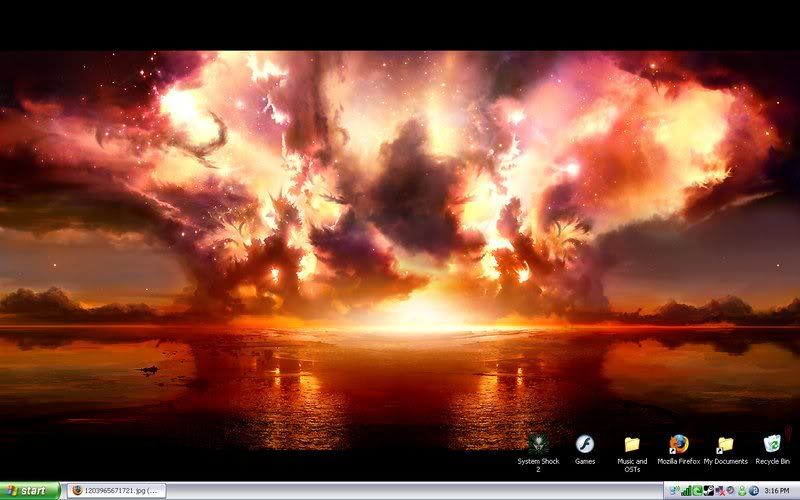Click the network tray icon with red X

point(720,491)
